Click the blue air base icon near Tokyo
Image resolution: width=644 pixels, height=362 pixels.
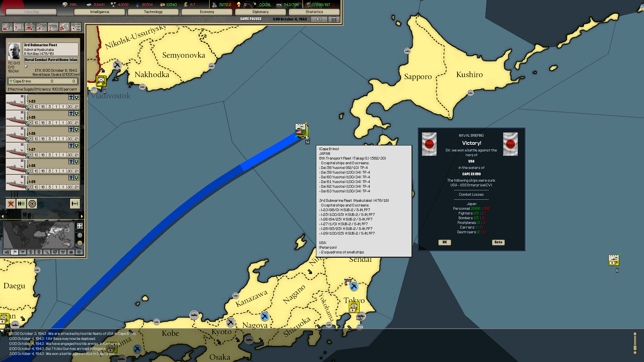(354, 287)
